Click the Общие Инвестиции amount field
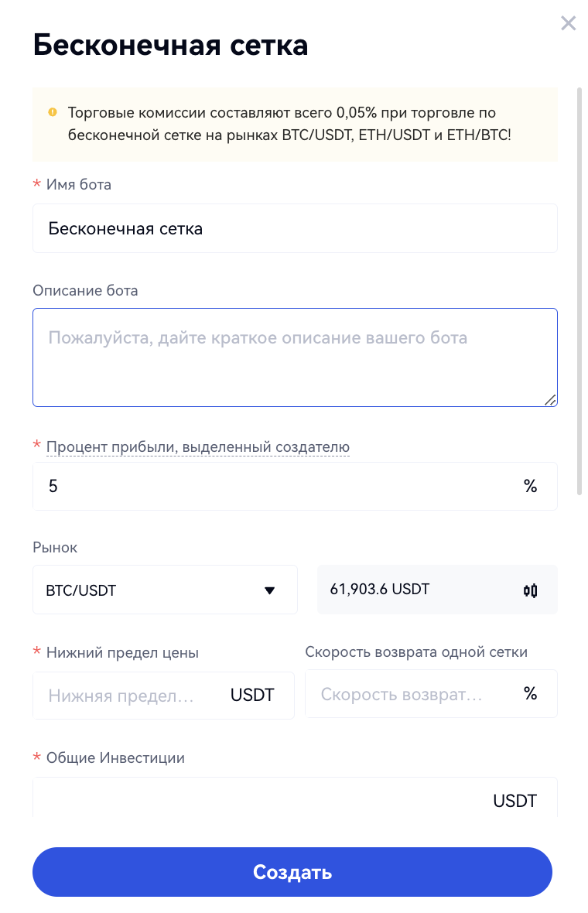Screen dimensions: 588x913 tap(255, 799)
